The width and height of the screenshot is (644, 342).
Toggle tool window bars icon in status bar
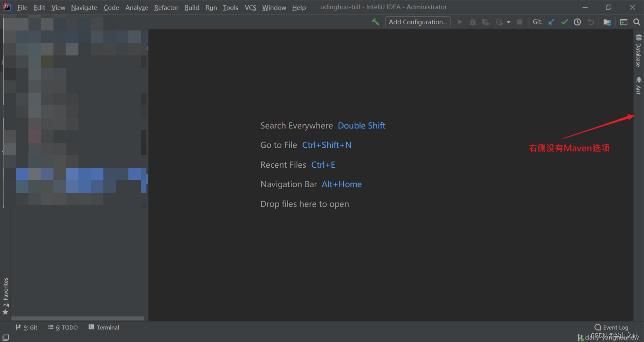pyautogui.click(x=6, y=337)
